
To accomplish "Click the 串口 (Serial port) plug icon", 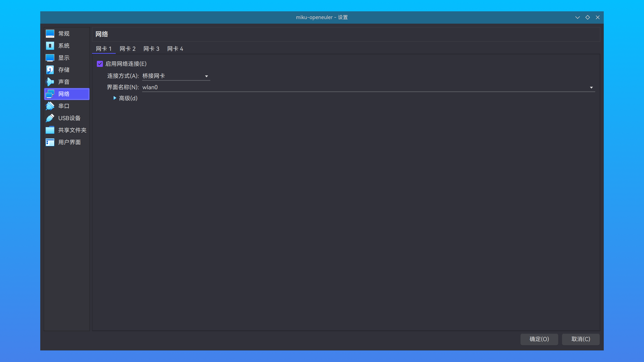I will [50, 106].
